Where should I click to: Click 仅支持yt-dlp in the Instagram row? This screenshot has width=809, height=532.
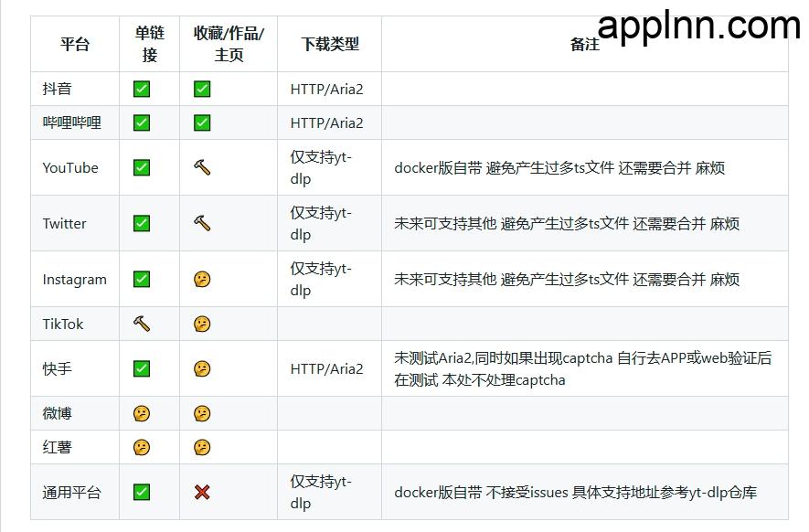point(321,279)
